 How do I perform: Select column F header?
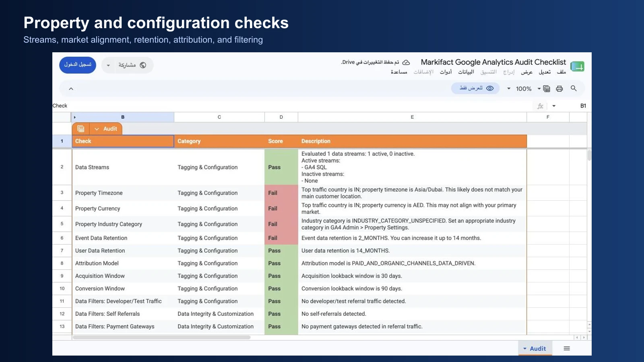click(548, 117)
